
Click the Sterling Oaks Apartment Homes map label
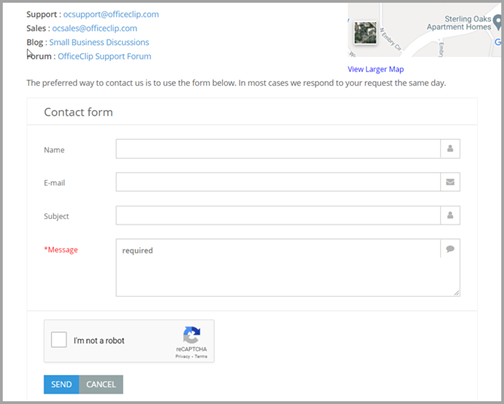pyautogui.click(x=459, y=23)
